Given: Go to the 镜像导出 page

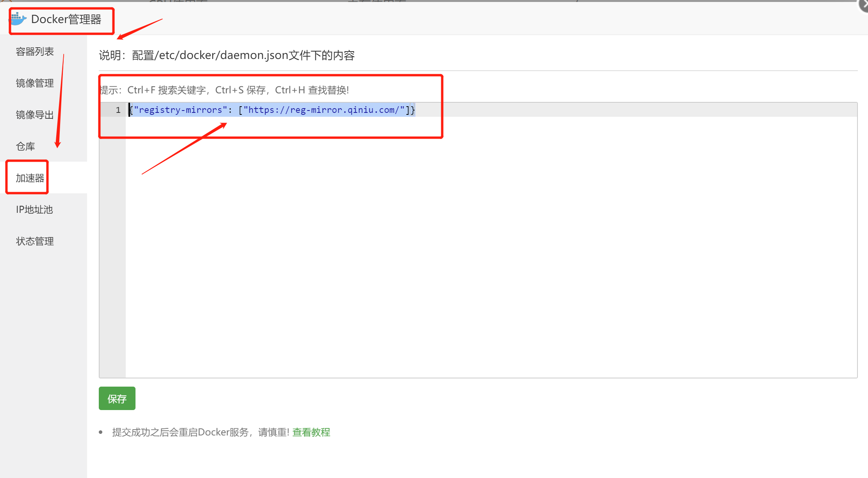Looking at the screenshot, I should tap(35, 115).
